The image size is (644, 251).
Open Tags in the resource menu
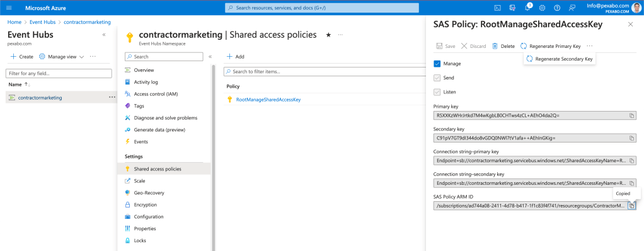(x=139, y=106)
